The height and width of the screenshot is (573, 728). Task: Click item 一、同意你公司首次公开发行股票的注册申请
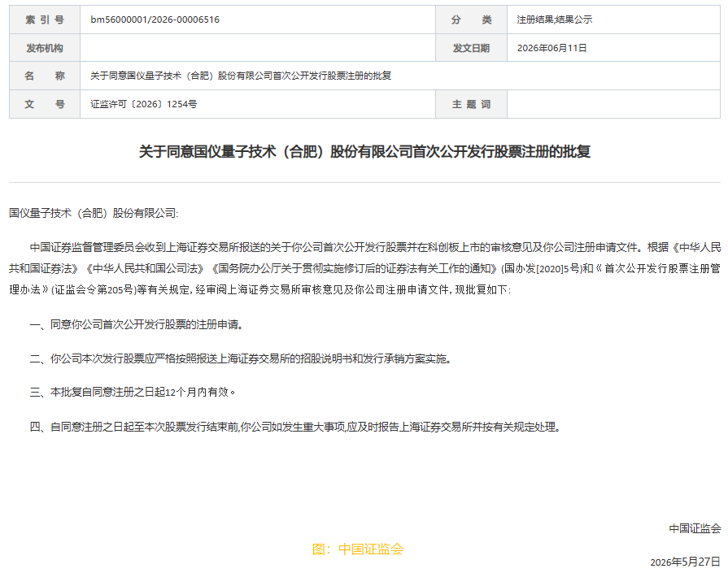coord(137,324)
